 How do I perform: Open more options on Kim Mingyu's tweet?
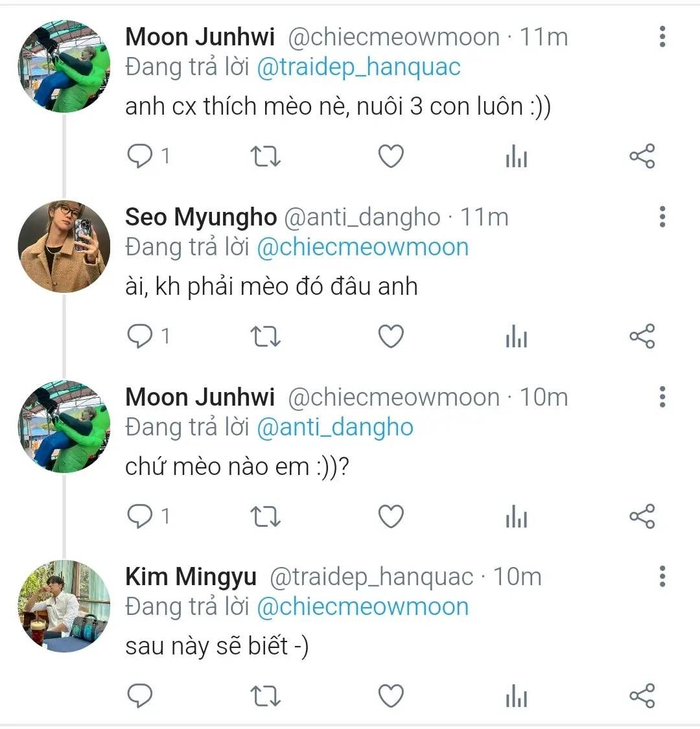[662, 577]
